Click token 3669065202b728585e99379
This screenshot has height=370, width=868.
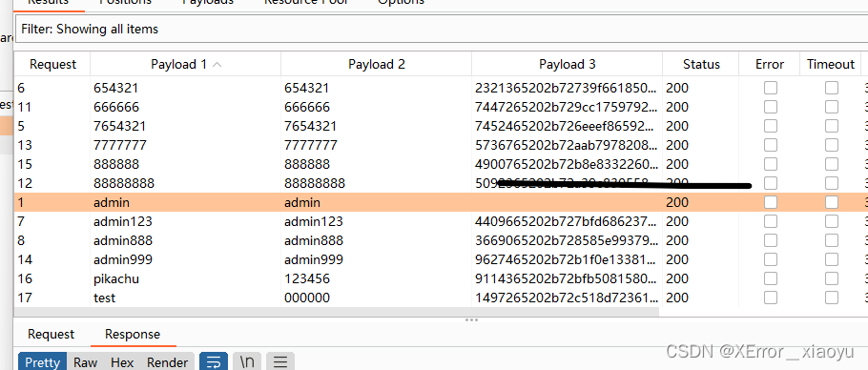click(x=567, y=240)
